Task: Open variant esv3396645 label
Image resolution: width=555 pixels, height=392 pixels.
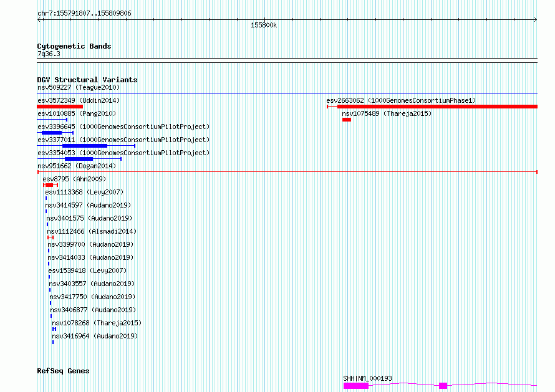Action: click(123, 127)
